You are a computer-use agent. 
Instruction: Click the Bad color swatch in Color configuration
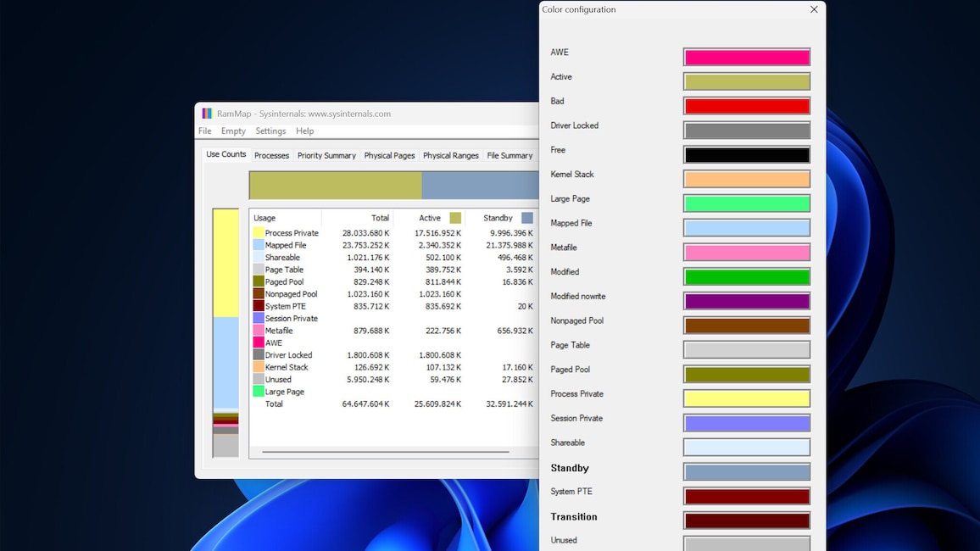747,106
